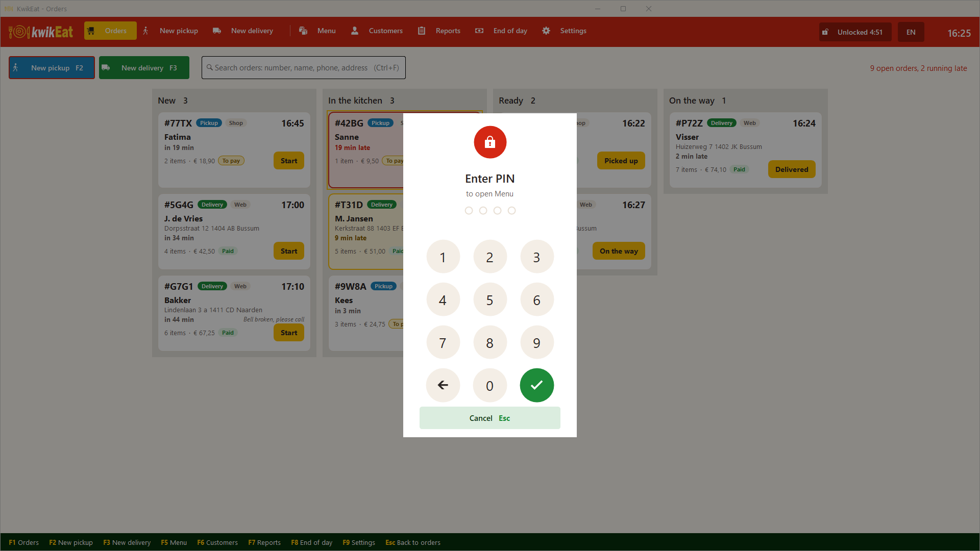
Task: Click the clipboard icon beside Reports
Action: [x=422, y=31]
